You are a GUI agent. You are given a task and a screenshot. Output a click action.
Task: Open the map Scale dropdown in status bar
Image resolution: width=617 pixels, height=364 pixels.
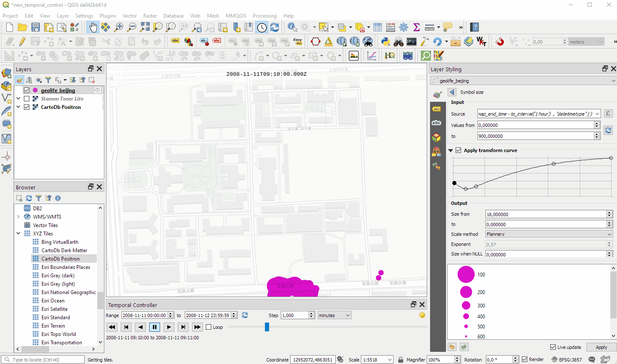coord(390,360)
